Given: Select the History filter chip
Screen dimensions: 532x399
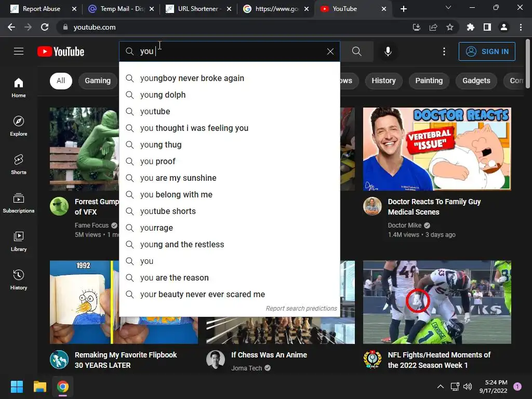Looking at the screenshot, I should coord(383,81).
